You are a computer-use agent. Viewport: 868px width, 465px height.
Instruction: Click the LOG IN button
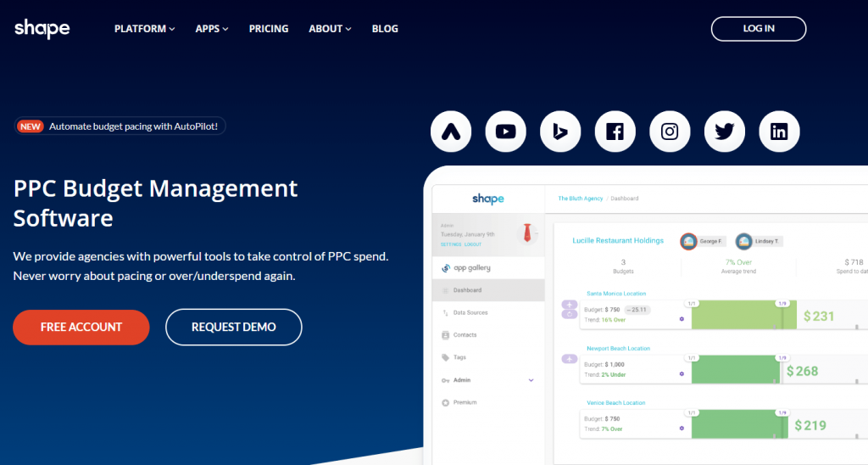(759, 29)
